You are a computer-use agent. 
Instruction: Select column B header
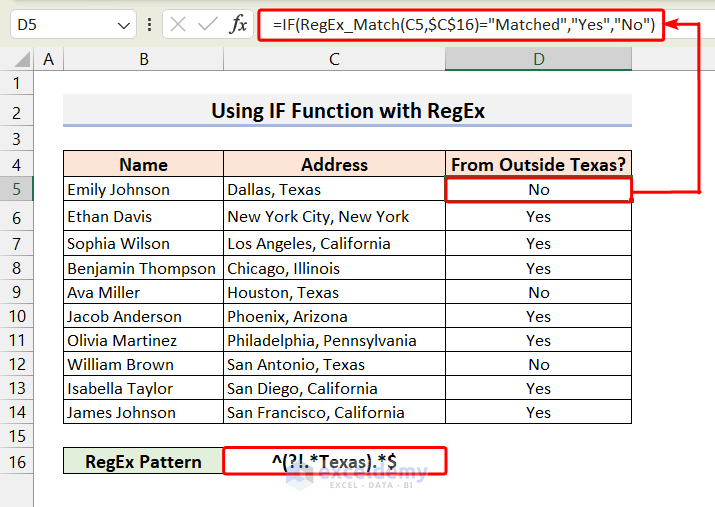(x=144, y=59)
